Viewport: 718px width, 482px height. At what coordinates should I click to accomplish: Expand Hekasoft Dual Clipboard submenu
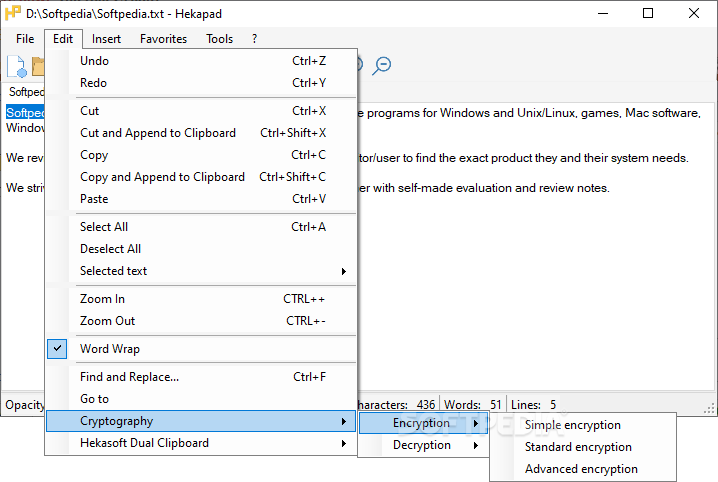click(201, 443)
